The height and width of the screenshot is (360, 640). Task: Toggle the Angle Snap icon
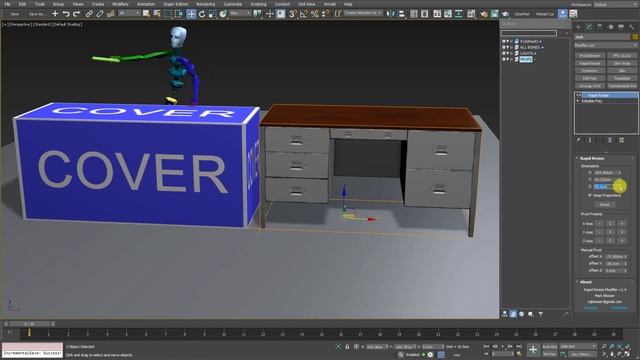click(x=304, y=14)
